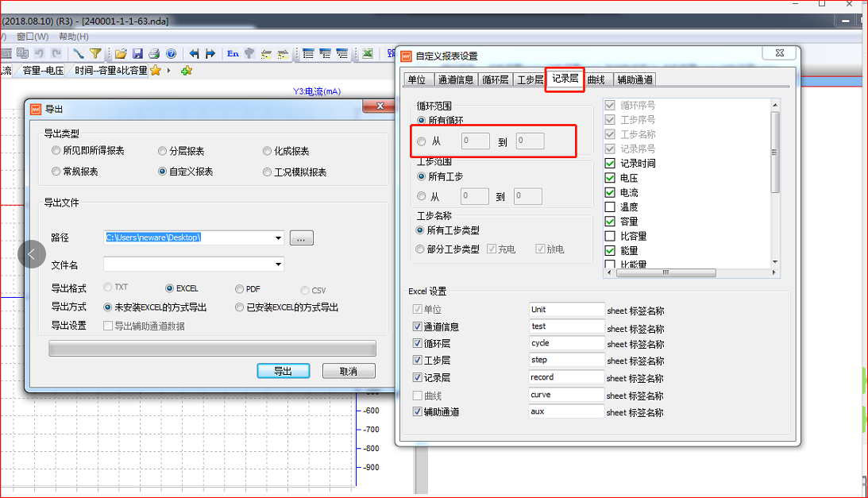Click the Unit sheet name field

tap(566, 310)
